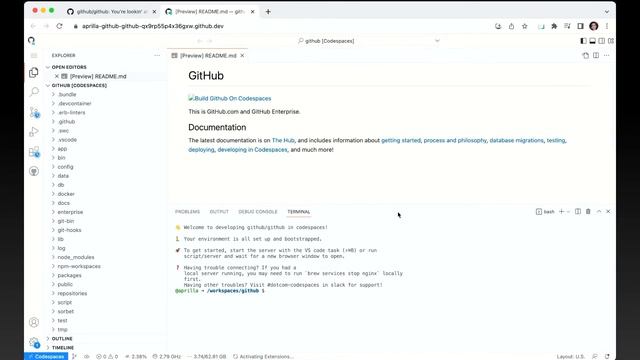Open the process and philosophy link

[455, 140]
